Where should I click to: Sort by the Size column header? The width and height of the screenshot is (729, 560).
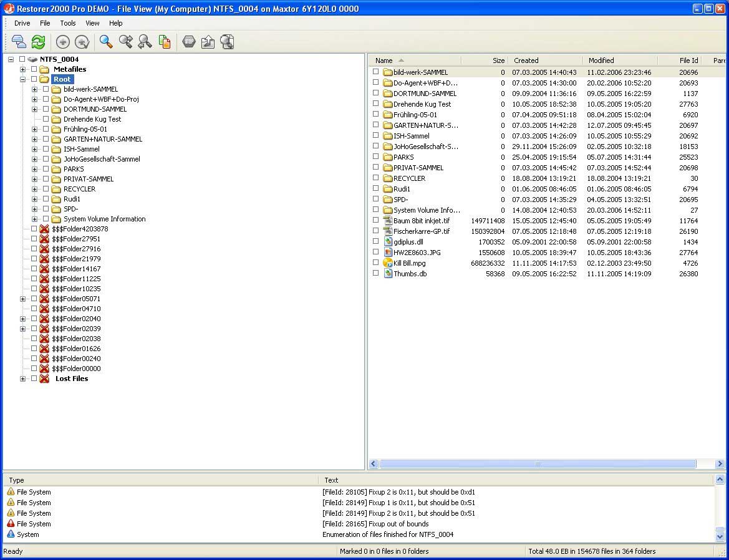click(x=484, y=60)
